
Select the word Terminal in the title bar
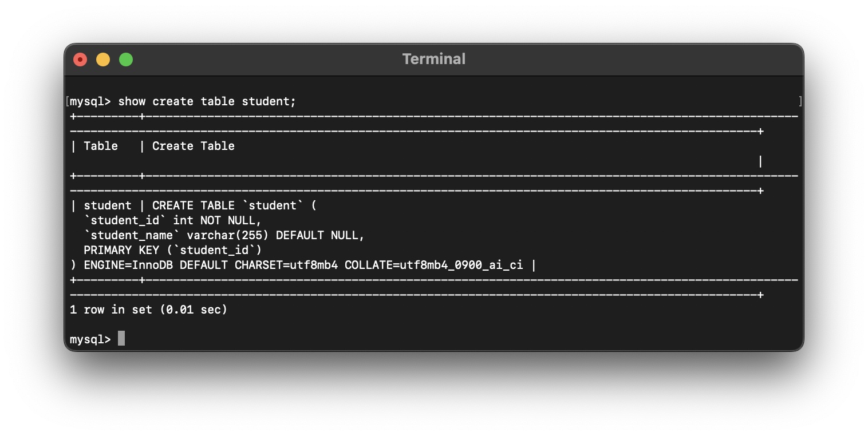point(433,58)
